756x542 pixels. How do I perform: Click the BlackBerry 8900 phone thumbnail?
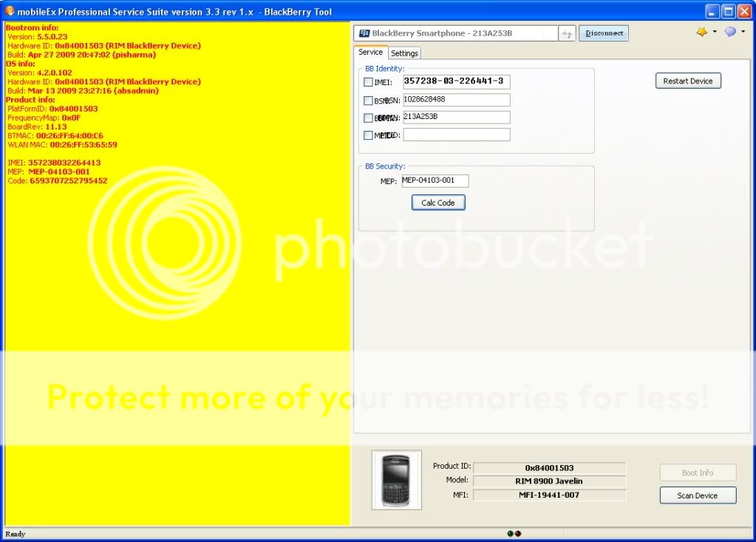(x=396, y=480)
